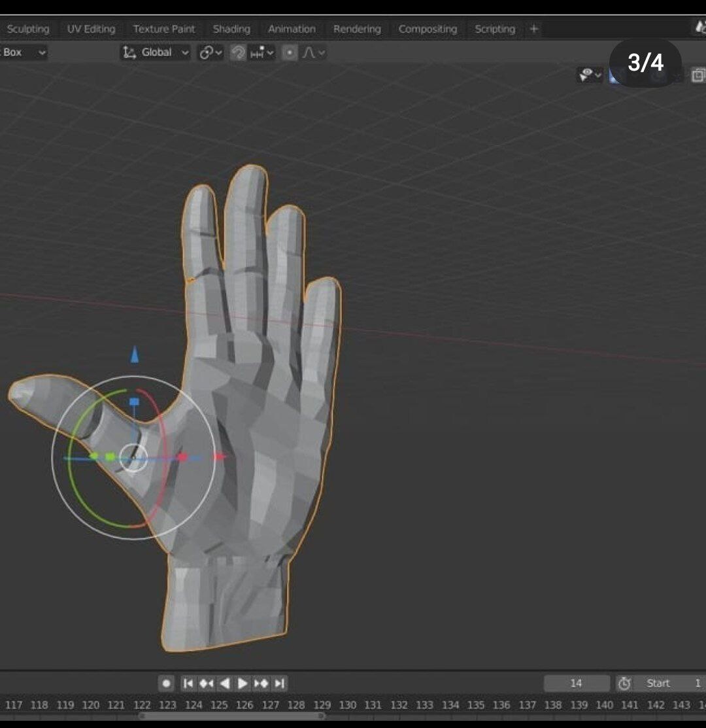This screenshot has height=728, width=706.
Task: Jump to the first frame of the timeline
Action: click(188, 683)
